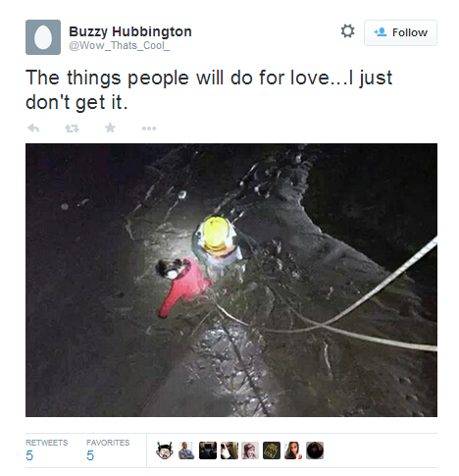This screenshot has height=476, width=459.
Task: Open the last round dark avatar
Action: [x=315, y=450]
